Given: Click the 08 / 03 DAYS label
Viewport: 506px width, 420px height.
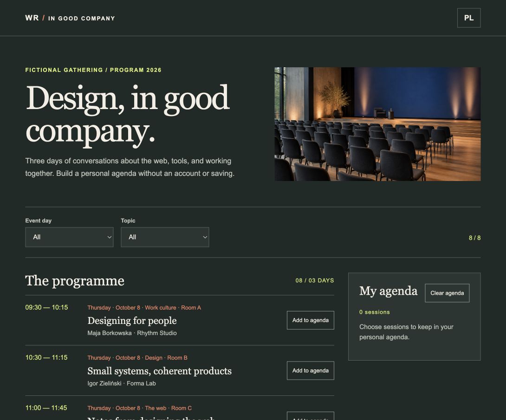Looking at the screenshot, I should [315, 280].
